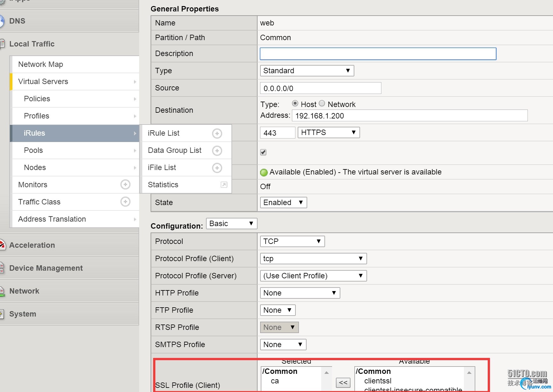Viewport: 553px width, 392px height.
Task: Open the Configuration Basic dropdown
Action: [231, 224]
